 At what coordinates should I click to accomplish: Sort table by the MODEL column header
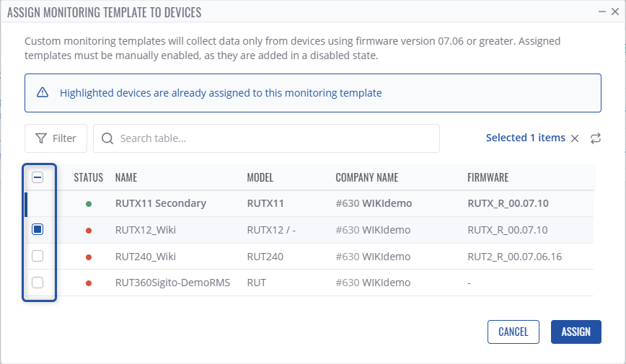pyautogui.click(x=260, y=177)
